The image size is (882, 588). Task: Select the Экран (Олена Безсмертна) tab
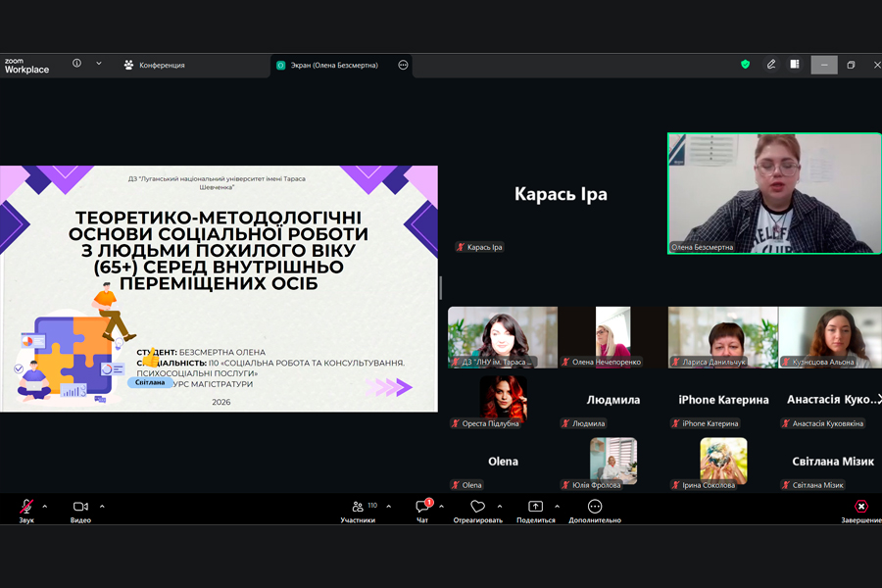point(333,65)
